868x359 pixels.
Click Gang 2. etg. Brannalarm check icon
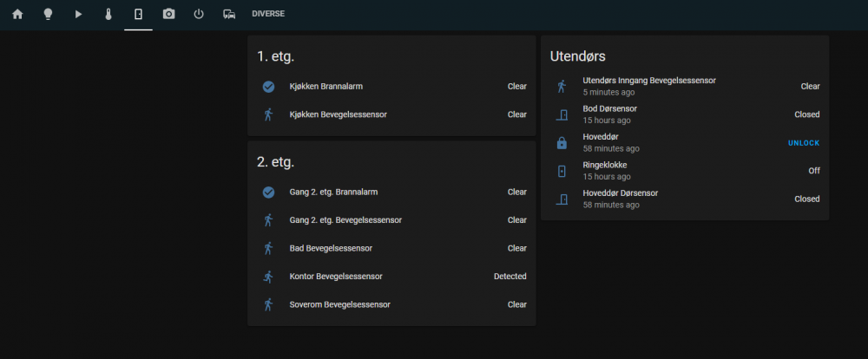click(268, 193)
